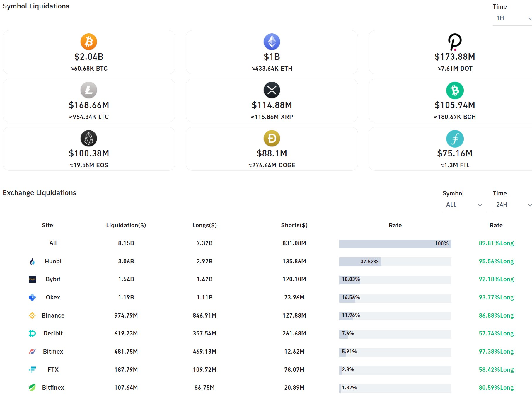Open the 1H Time dropdown
The width and height of the screenshot is (532, 394).
(513, 18)
